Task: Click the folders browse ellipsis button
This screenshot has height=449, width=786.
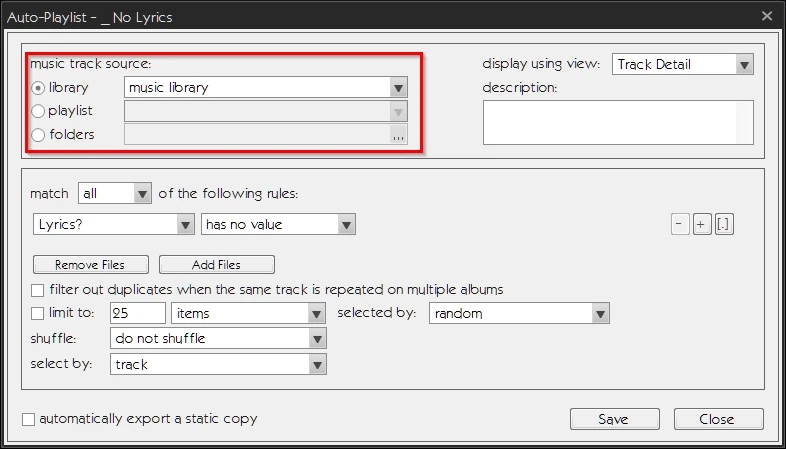Action: (398, 135)
